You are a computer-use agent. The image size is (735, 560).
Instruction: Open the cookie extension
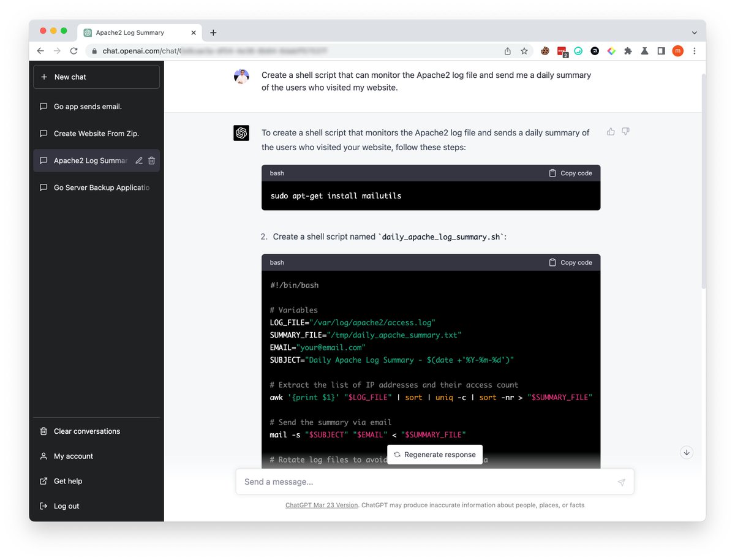545,51
